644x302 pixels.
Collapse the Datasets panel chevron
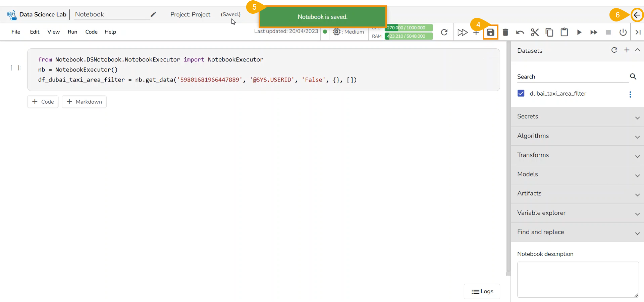point(637,50)
